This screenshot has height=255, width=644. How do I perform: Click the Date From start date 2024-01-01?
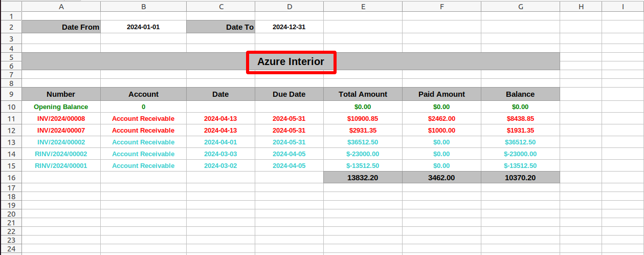pyautogui.click(x=143, y=27)
